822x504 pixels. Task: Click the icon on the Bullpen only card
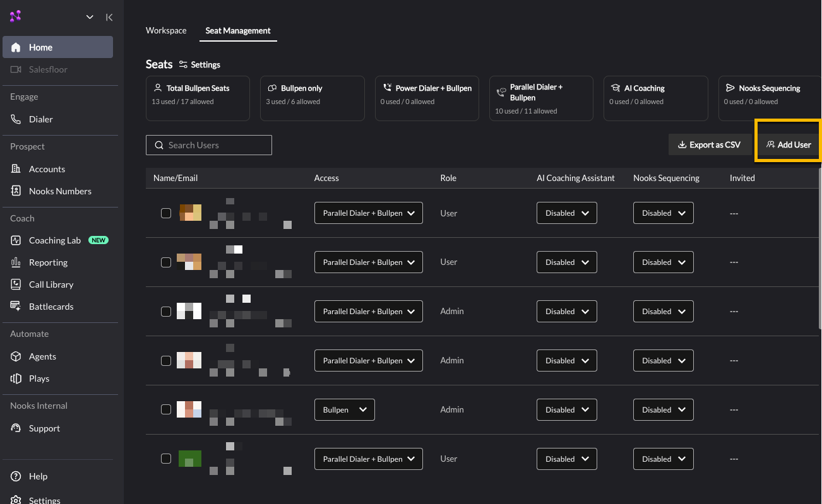pyautogui.click(x=272, y=88)
